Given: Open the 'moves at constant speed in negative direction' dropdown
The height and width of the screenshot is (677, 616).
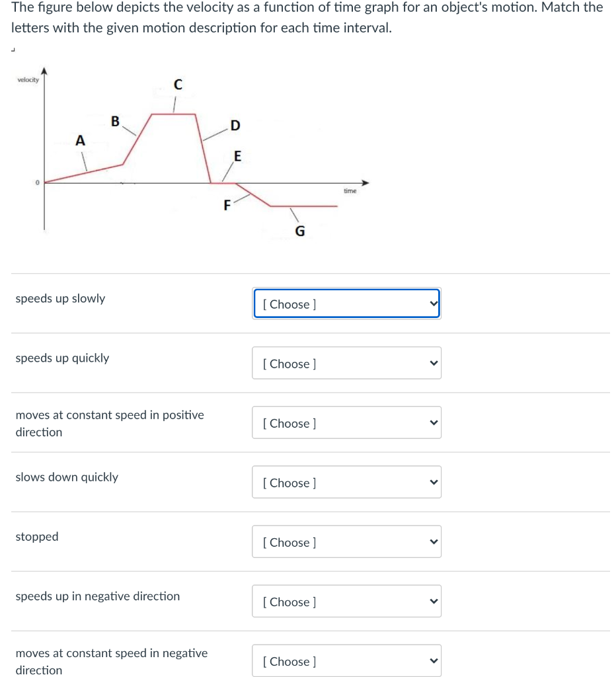Looking at the screenshot, I should point(346,660).
